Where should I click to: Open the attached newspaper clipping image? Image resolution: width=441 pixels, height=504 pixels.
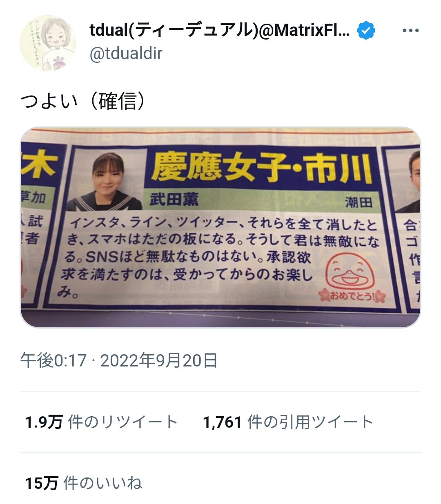pos(220,227)
